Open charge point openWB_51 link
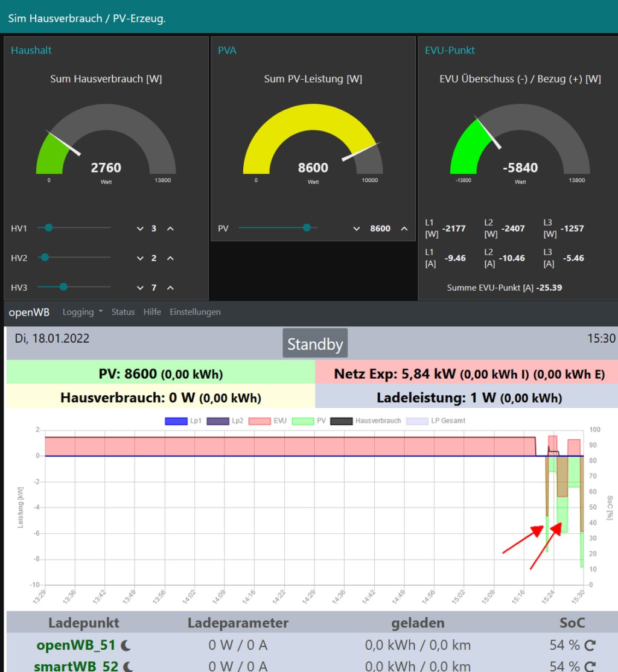Image resolution: width=618 pixels, height=672 pixels. [x=75, y=645]
